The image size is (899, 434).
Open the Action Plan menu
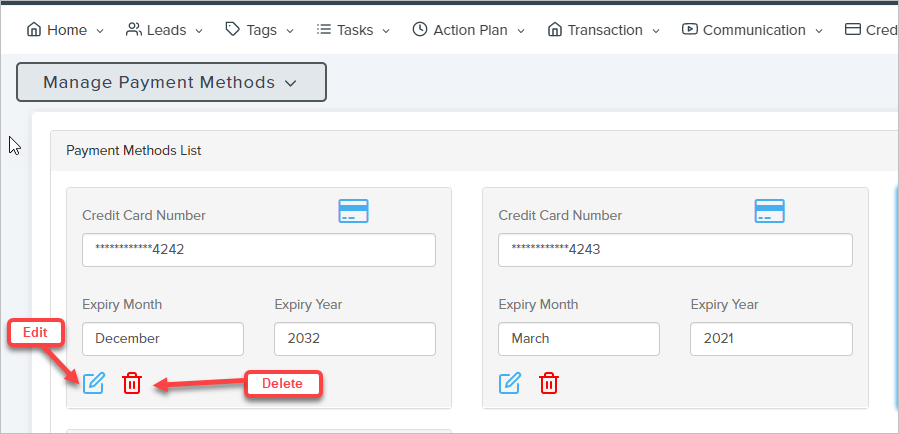point(468,30)
